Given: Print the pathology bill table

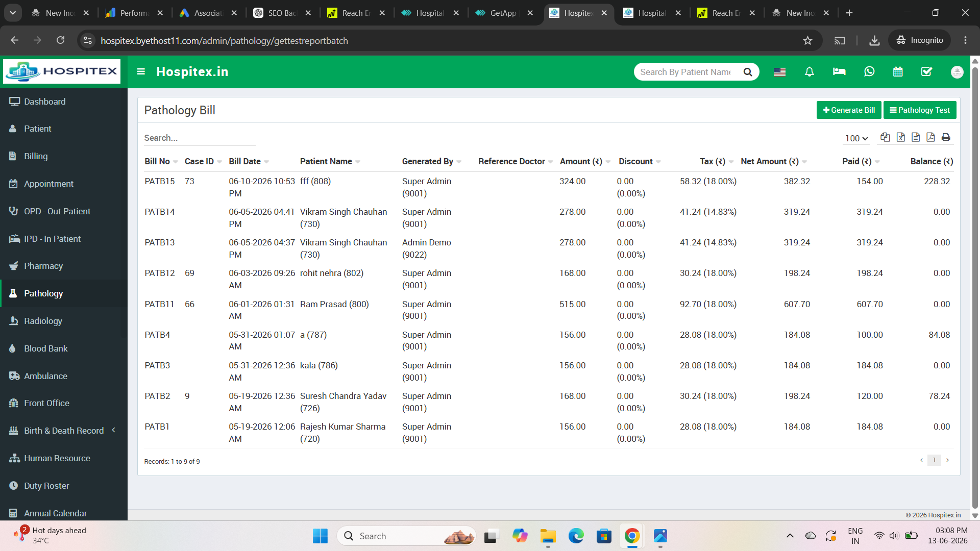Looking at the screenshot, I should (x=946, y=137).
